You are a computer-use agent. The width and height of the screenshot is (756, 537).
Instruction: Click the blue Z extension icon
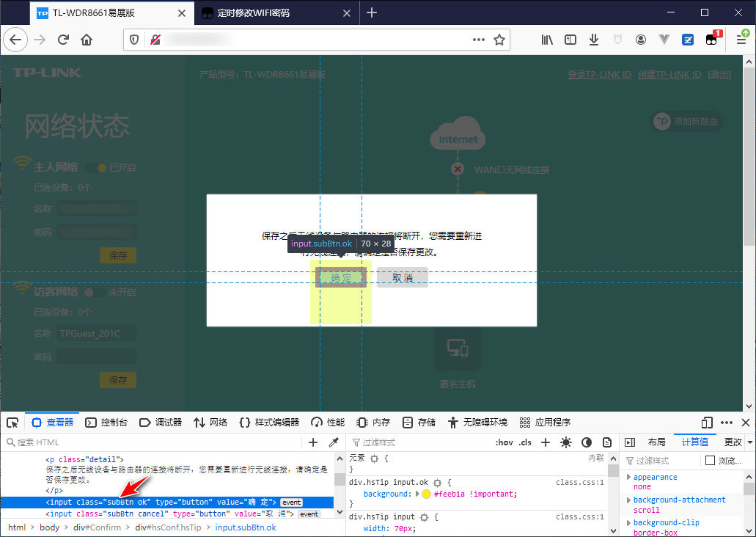click(x=688, y=40)
